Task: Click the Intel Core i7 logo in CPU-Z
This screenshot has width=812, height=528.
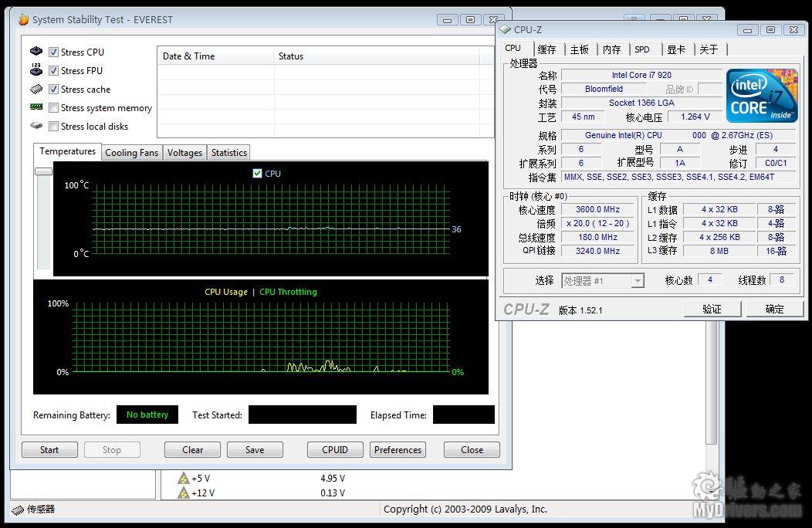Action: 762,96
